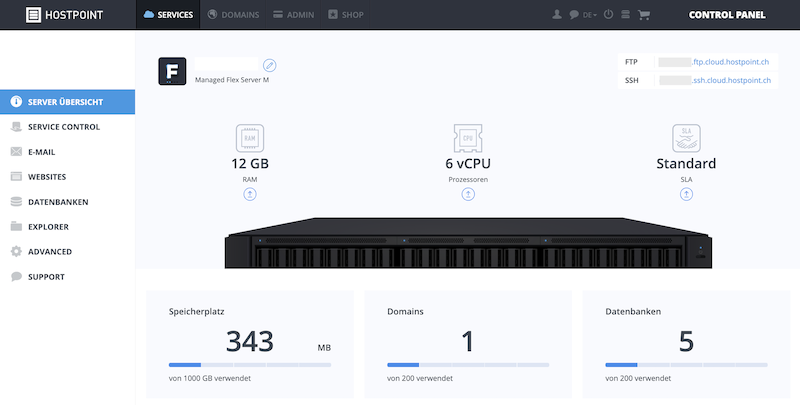800x405 pixels.
Task: Click the 6 vCPU value
Action: click(x=468, y=164)
